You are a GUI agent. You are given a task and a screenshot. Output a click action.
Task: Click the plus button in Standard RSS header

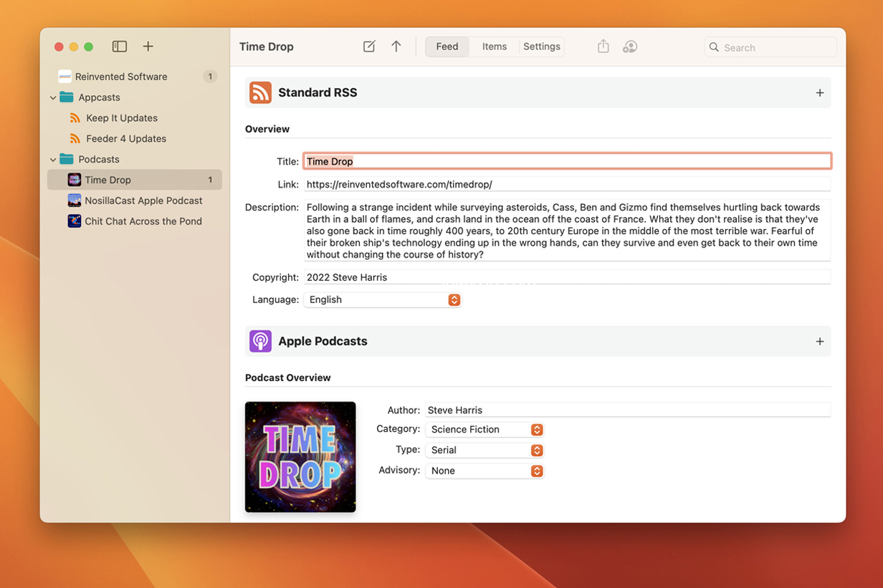pyautogui.click(x=820, y=92)
